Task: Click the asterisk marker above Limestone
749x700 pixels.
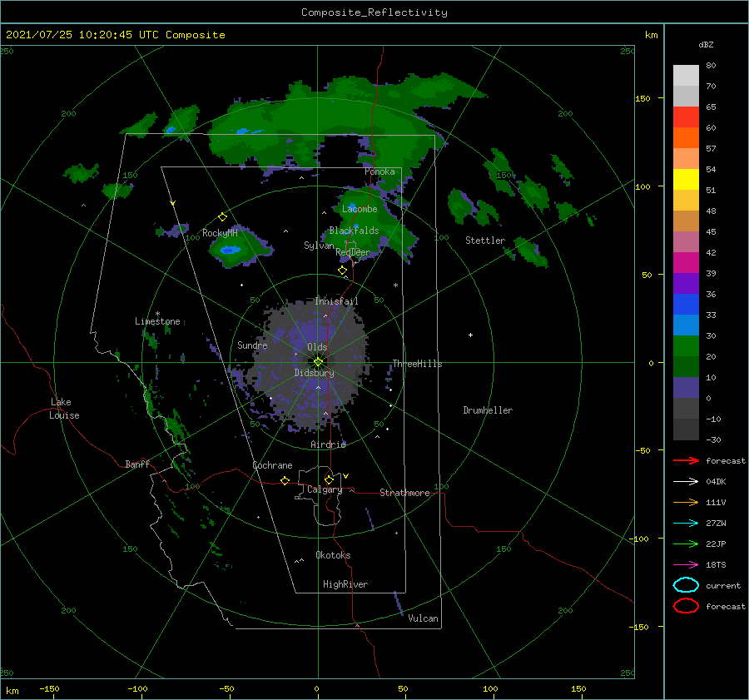Action: [157, 314]
